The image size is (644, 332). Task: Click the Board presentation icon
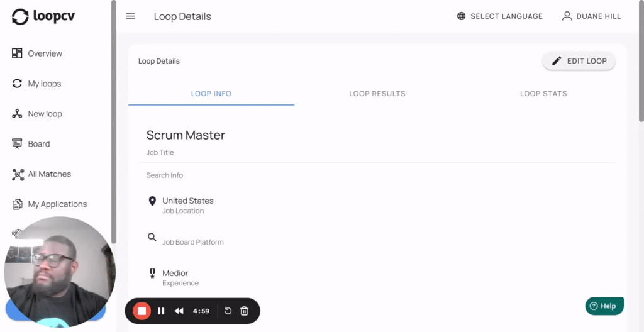point(17,144)
